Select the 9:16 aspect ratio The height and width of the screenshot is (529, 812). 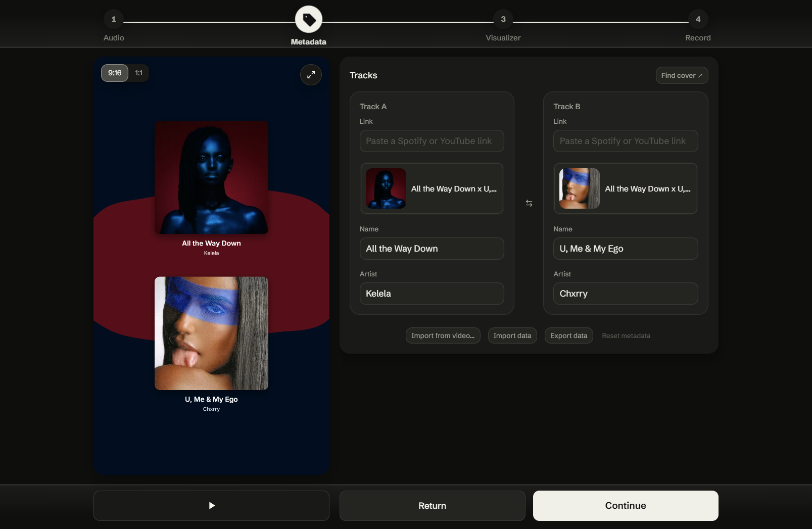[115, 73]
